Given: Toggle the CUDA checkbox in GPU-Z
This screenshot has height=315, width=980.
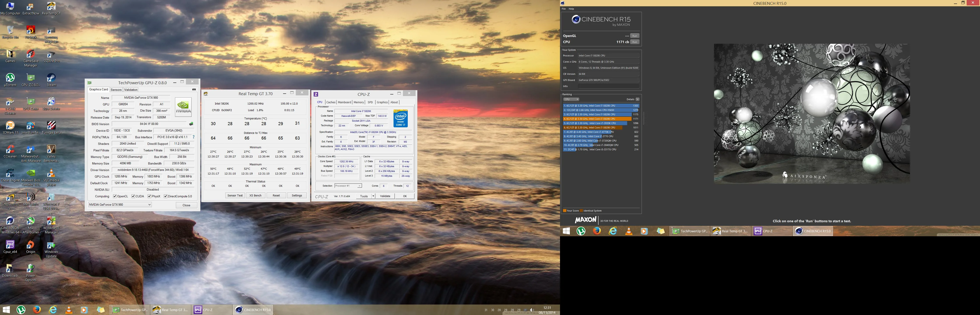Looking at the screenshot, I should [x=133, y=196].
